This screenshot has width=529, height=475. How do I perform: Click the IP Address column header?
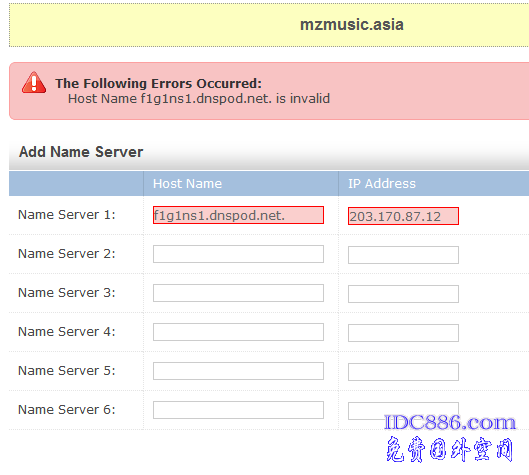(x=382, y=184)
